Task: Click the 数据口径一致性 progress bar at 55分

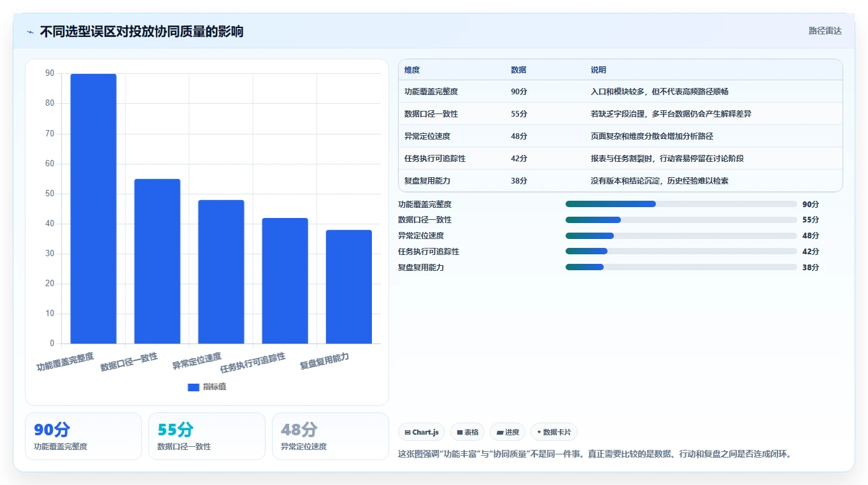Action: click(x=681, y=220)
